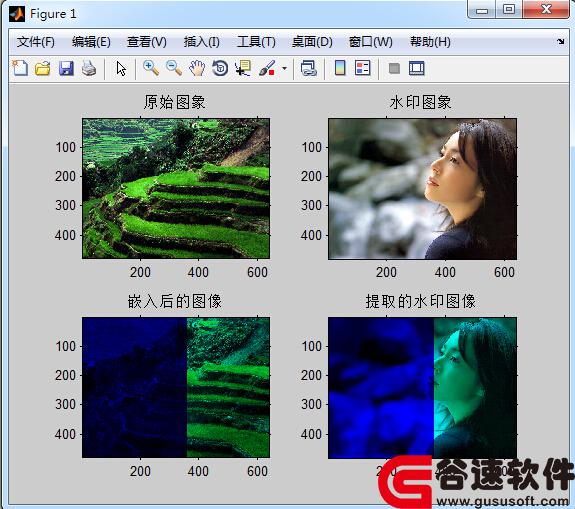
Task: Click the 原始图象 terraced field image
Action: 176,188
